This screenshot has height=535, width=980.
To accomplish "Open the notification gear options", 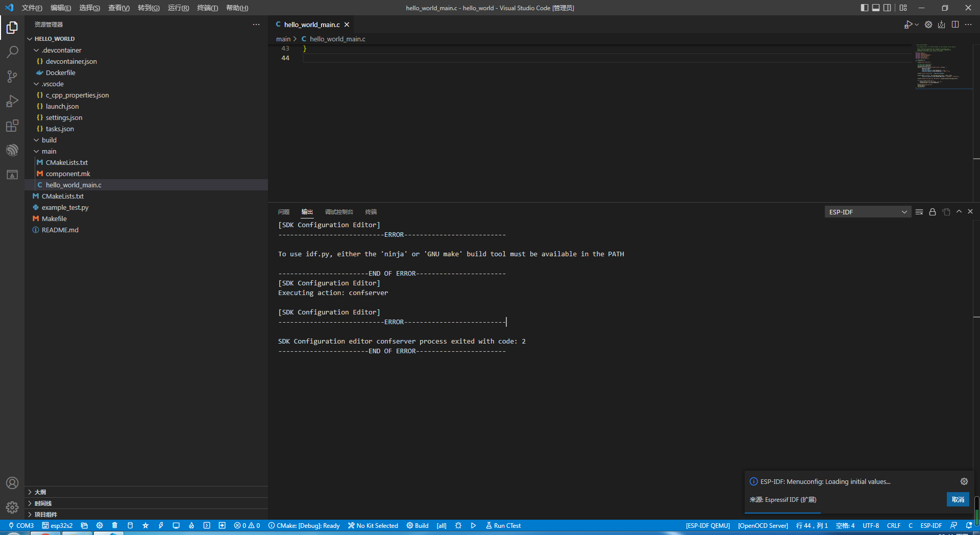I will (x=964, y=481).
